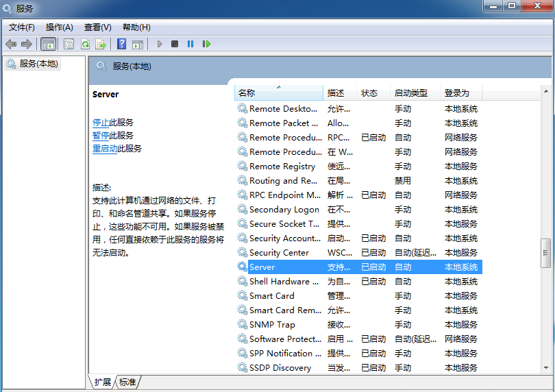
Task: Select the SSDP Discovery service name
Action: point(280,367)
